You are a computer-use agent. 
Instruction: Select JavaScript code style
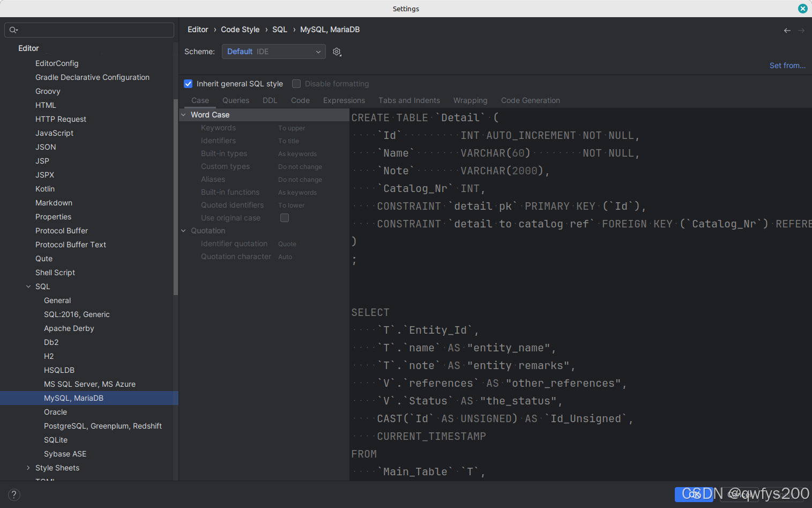pyautogui.click(x=54, y=133)
